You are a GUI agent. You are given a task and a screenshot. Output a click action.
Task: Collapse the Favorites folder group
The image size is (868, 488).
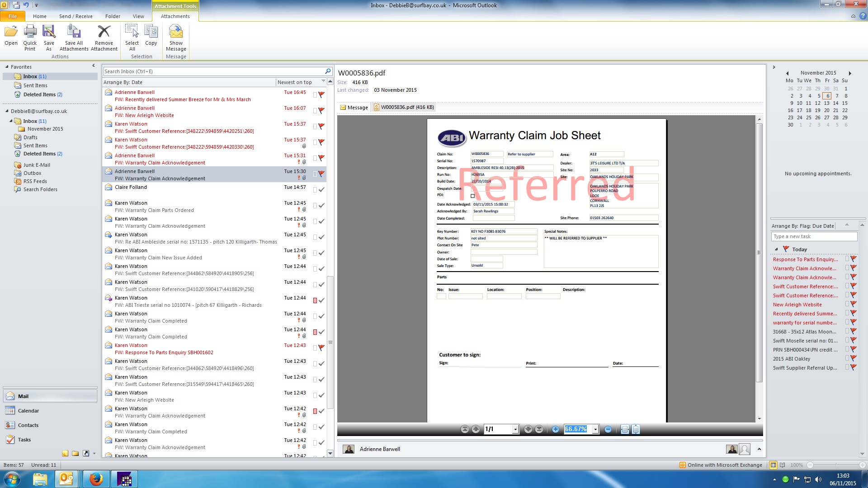pos(7,67)
